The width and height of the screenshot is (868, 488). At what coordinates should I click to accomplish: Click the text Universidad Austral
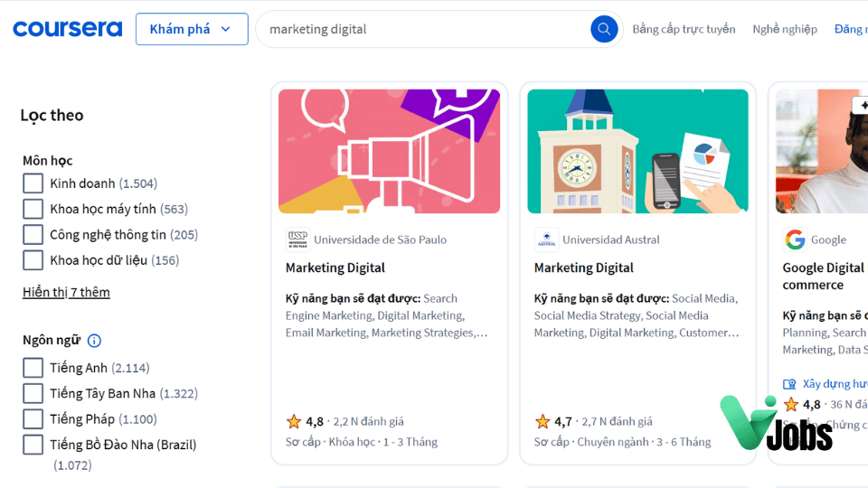tap(611, 239)
